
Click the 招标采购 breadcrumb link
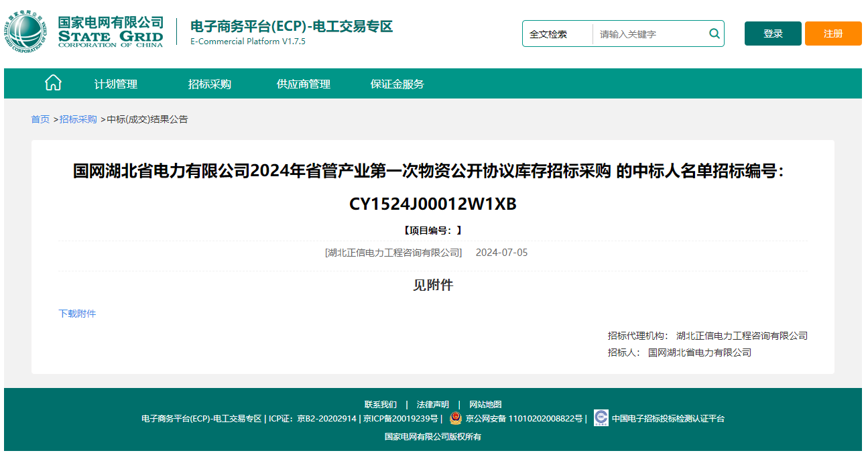78,119
